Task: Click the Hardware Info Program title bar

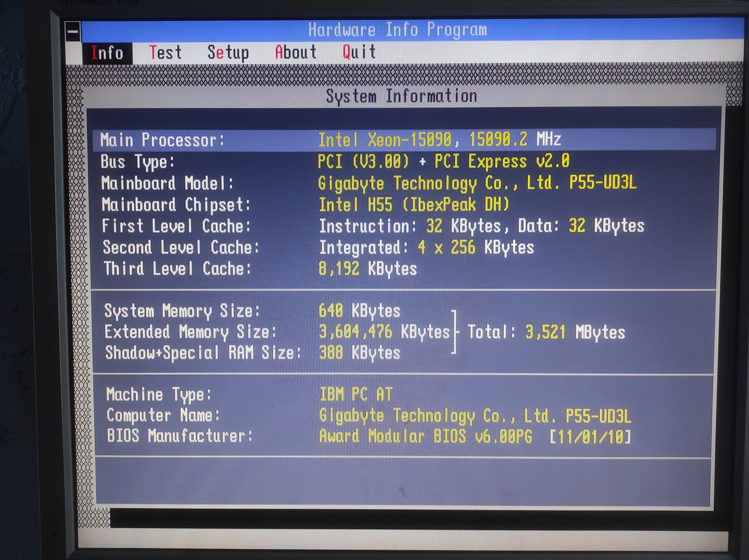Action: click(398, 30)
